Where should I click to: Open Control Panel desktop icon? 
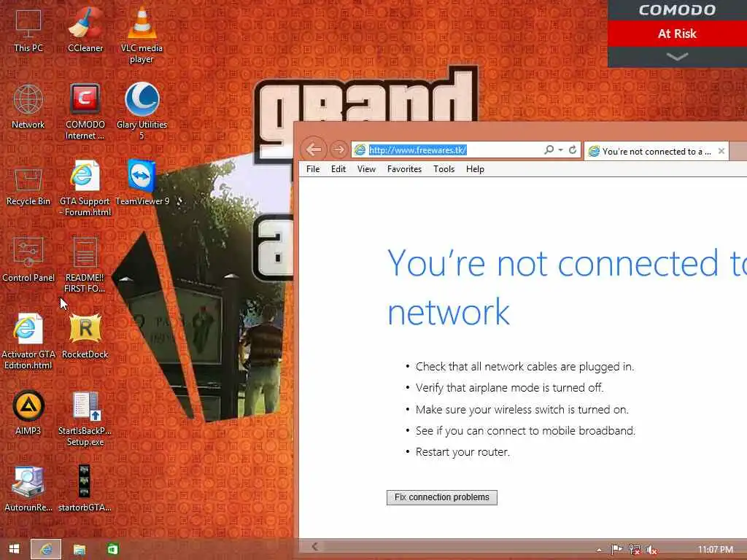tap(28, 260)
